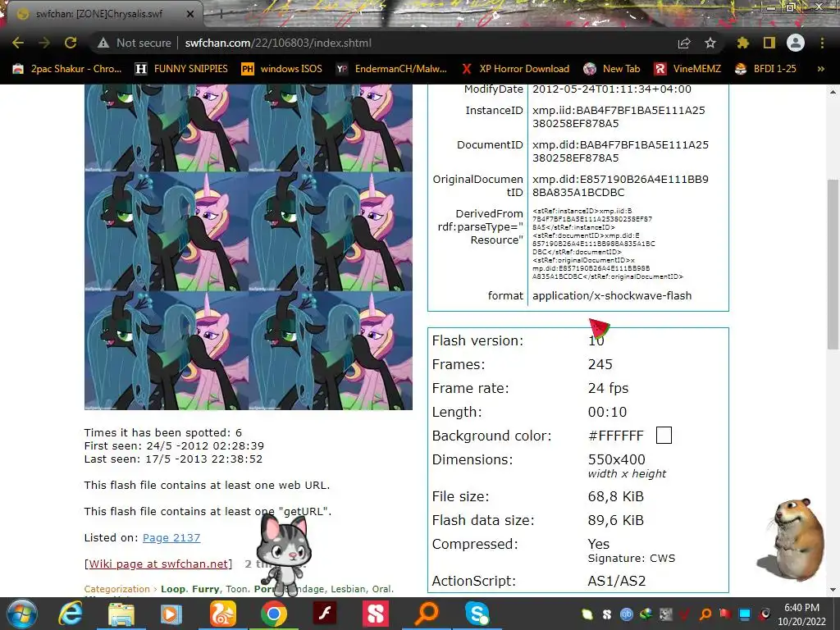Open Windows Explorer folder in taskbar
This screenshot has height=630, width=840.
(121, 614)
